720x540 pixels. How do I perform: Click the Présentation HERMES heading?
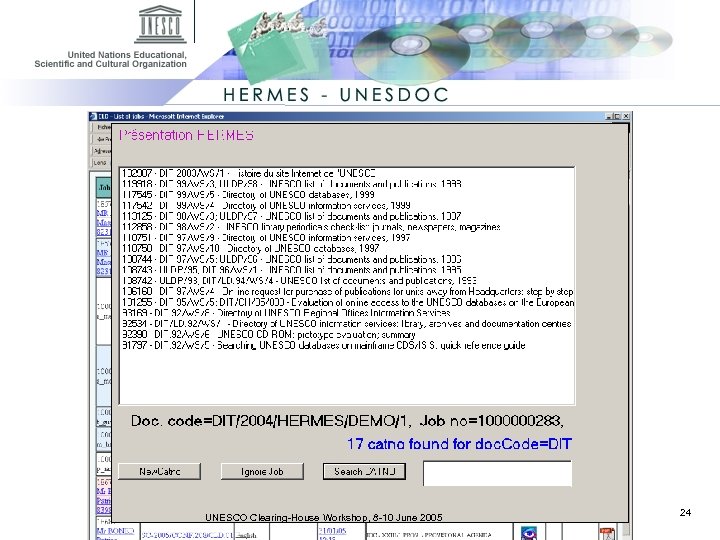(186, 135)
